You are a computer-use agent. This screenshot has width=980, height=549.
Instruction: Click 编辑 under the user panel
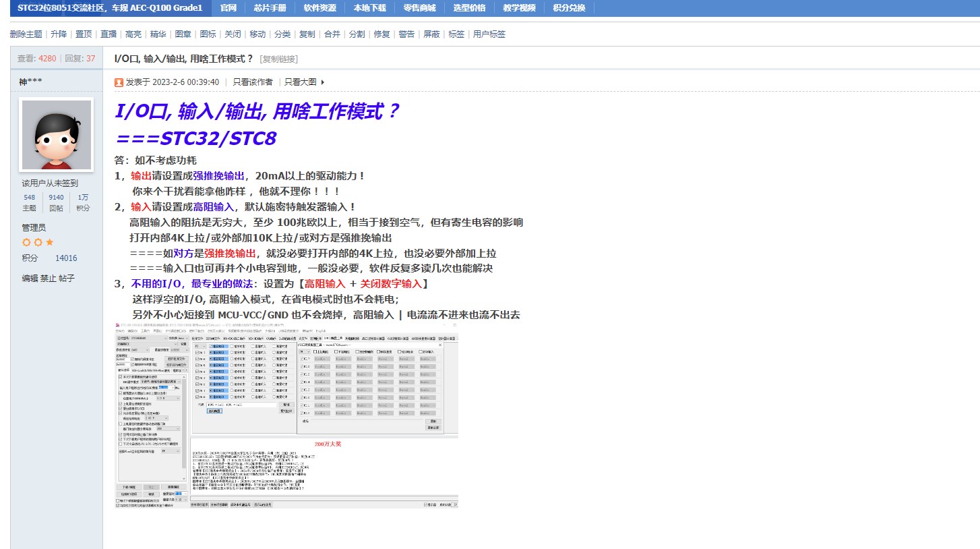(x=30, y=278)
